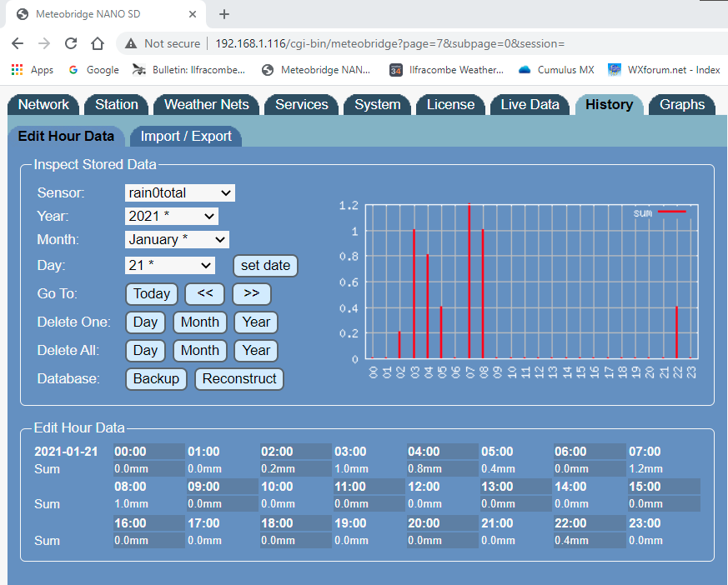
Task: Open the Weather Nets tab
Action: [x=207, y=104]
